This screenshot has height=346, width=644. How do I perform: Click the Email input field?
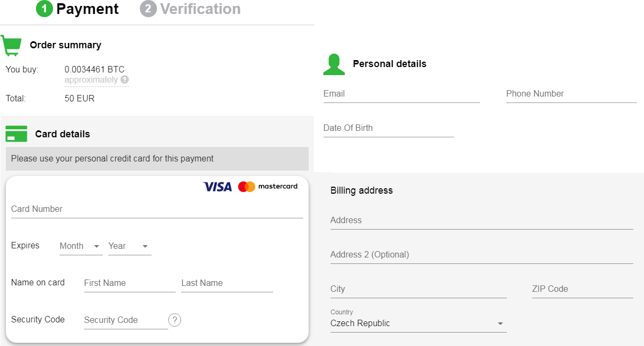tap(401, 94)
